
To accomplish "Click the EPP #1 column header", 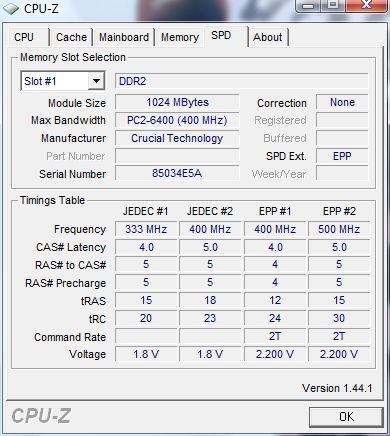I will [x=275, y=211].
